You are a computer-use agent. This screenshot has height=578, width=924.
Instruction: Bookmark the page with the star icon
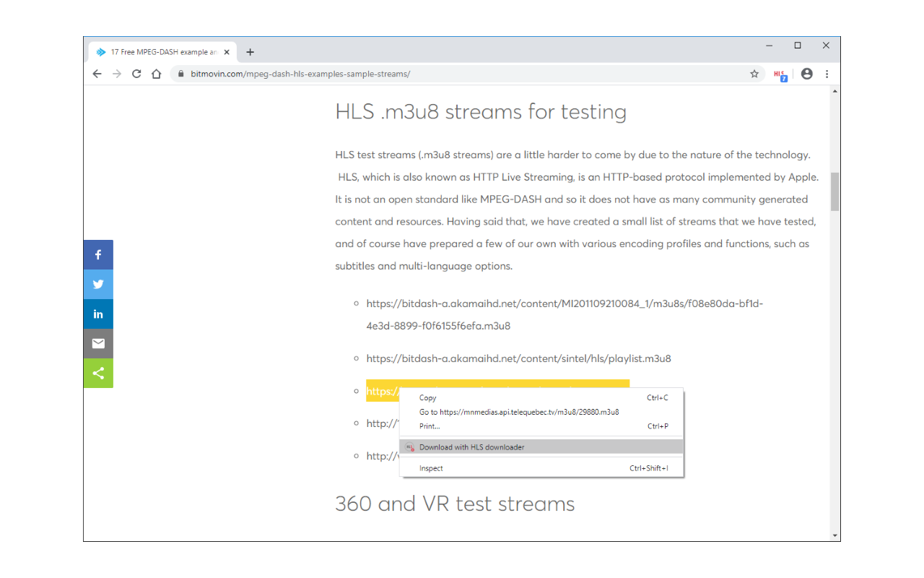(x=754, y=74)
